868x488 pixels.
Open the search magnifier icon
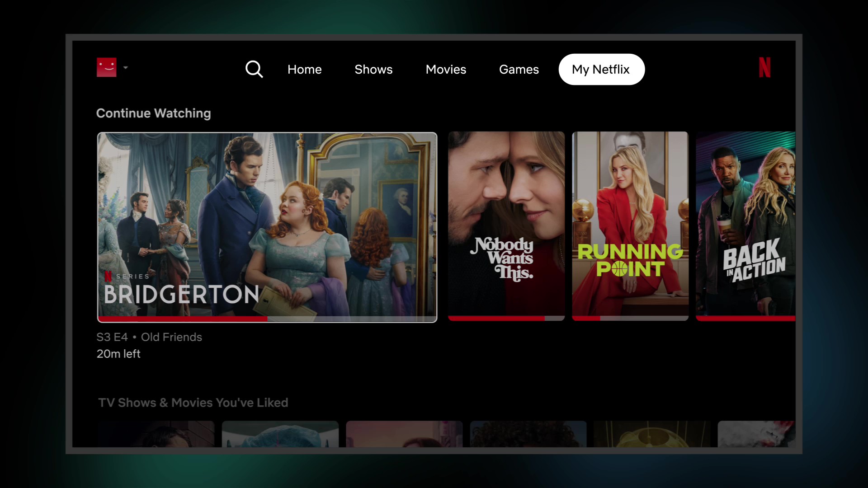point(254,70)
